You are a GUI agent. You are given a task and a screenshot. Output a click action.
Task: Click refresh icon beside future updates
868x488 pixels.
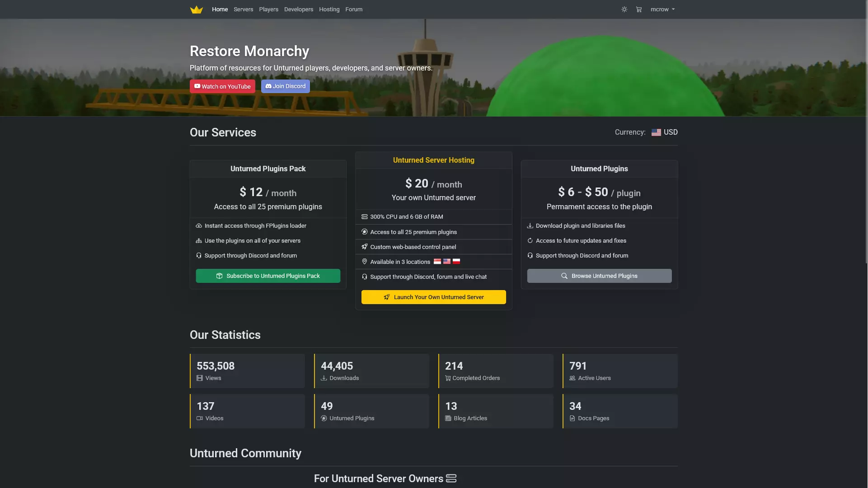pyautogui.click(x=530, y=241)
